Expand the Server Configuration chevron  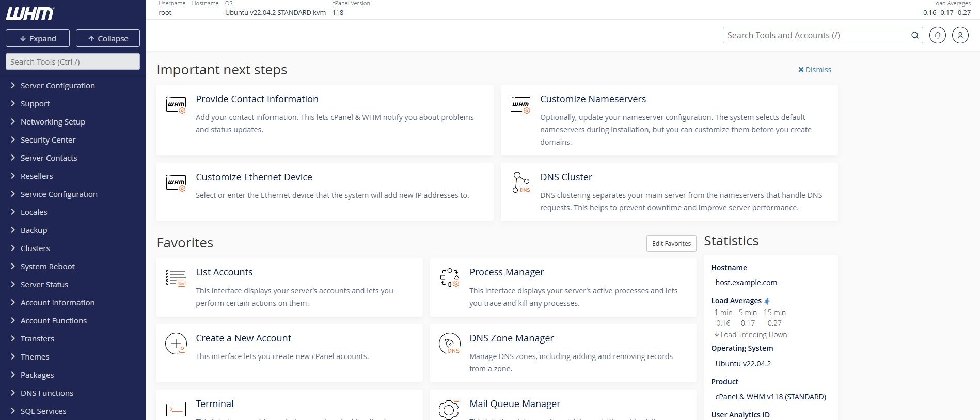13,85
